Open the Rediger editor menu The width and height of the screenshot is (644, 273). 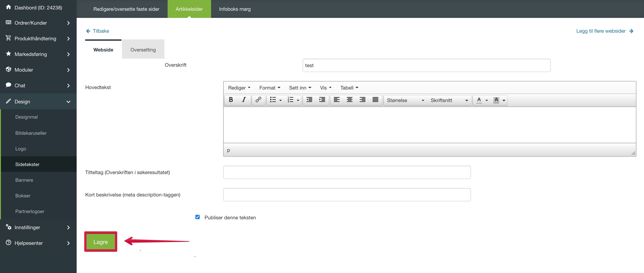coord(239,87)
